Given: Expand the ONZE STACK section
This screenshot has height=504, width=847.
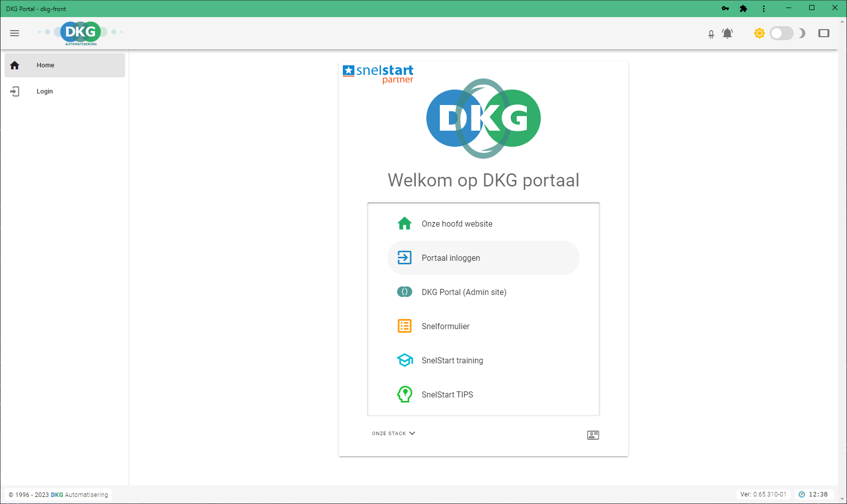Looking at the screenshot, I should click(394, 433).
